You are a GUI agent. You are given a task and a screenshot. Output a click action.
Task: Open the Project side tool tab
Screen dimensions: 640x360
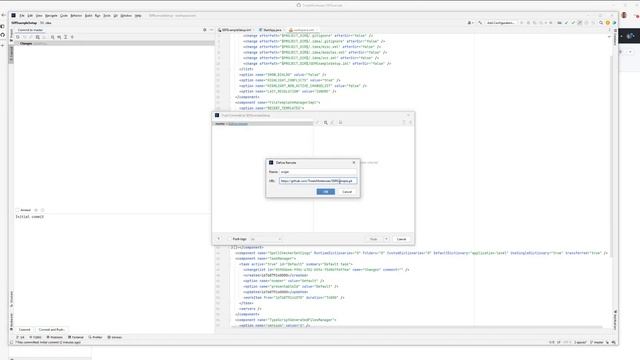coord(11,35)
